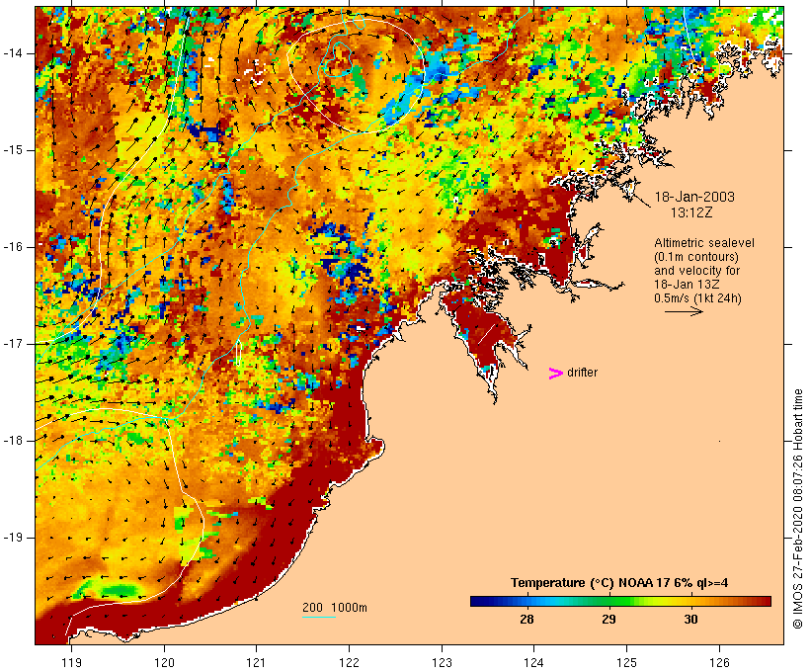Click longitude axis label '123'
Image resolution: width=810 pixels, height=672 pixels.
[x=442, y=663]
